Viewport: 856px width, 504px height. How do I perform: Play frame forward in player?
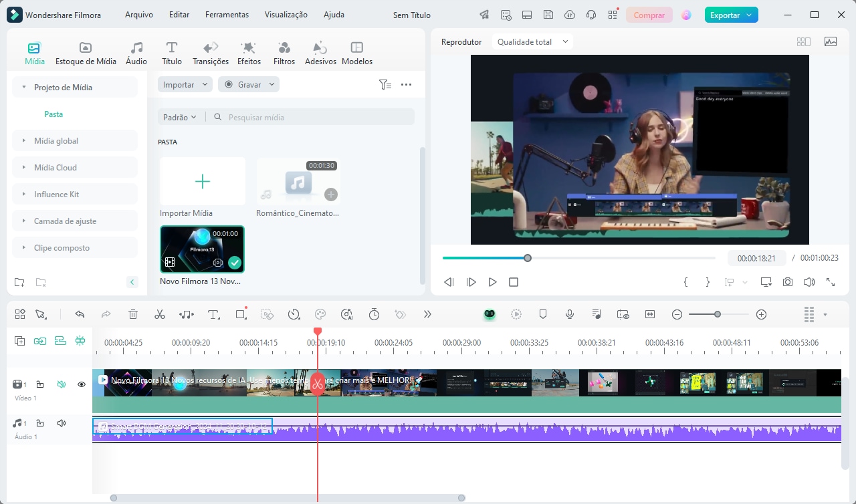[x=471, y=282]
